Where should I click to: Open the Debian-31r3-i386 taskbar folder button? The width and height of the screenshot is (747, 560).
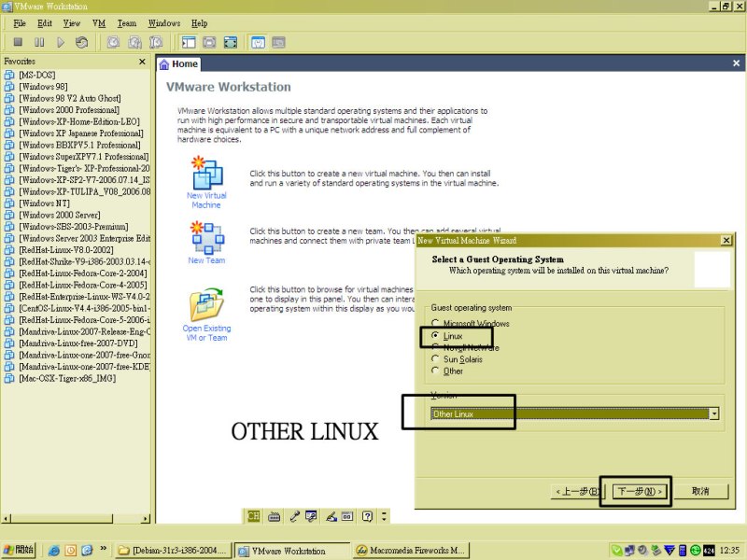pyautogui.click(x=174, y=551)
